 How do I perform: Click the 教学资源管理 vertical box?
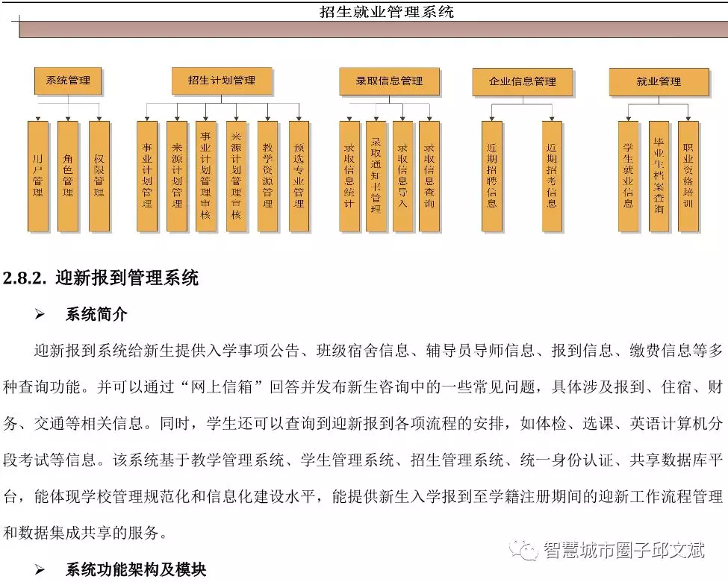tap(268, 176)
